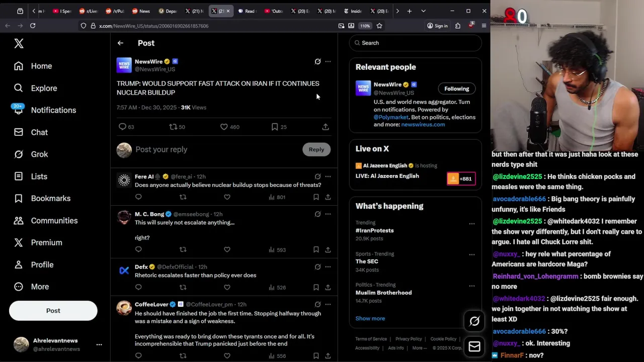Share the M. C. Bong reply
Screen dimensions: 644x362
point(328,249)
